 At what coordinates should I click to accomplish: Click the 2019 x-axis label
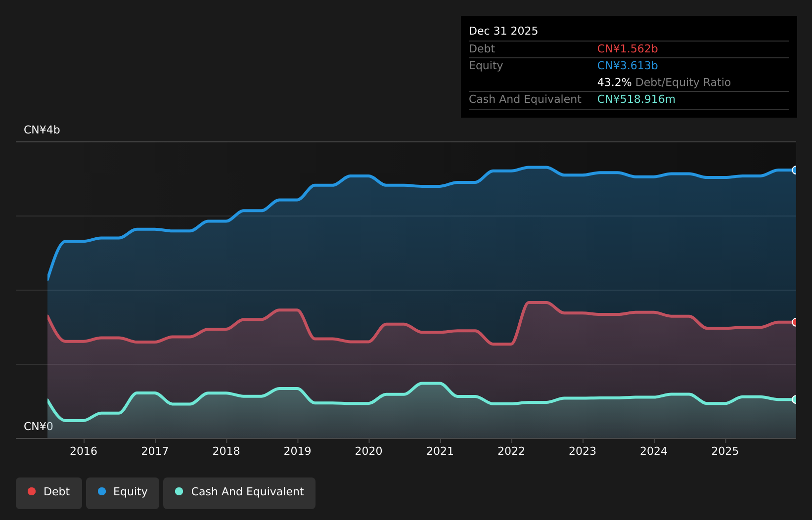(297, 451)
